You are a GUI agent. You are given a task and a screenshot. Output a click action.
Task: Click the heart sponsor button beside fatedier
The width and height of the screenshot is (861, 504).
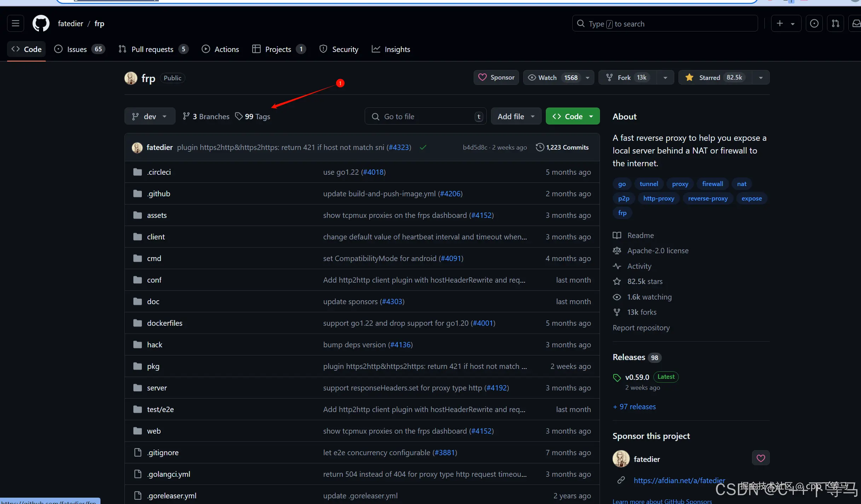(x=761, y=458)
